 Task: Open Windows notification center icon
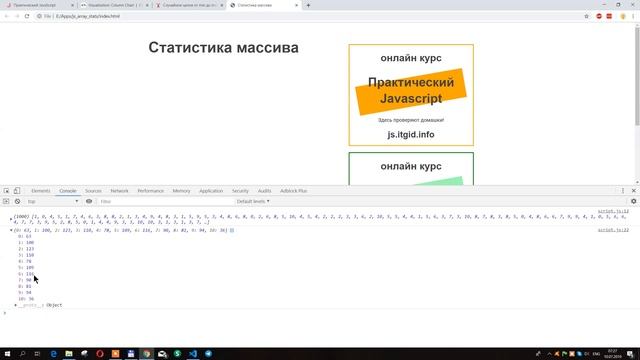point(631,354)
